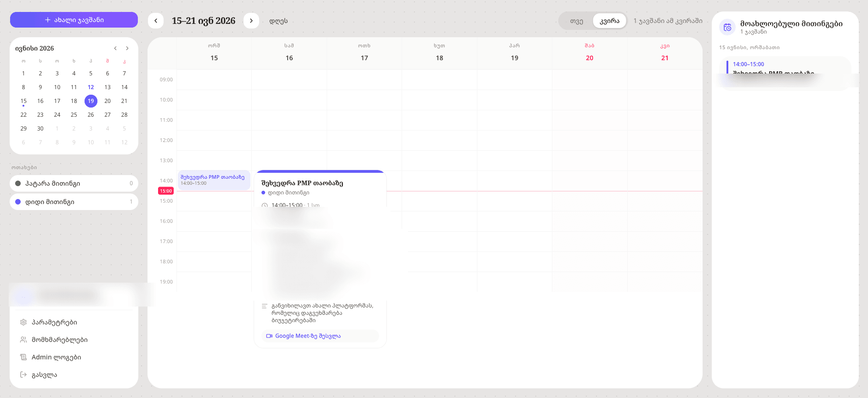This screenshot has width=868, height=398.
Task: Create a new booking with ახალი ჯავშანი
Action: click(74, 20)
